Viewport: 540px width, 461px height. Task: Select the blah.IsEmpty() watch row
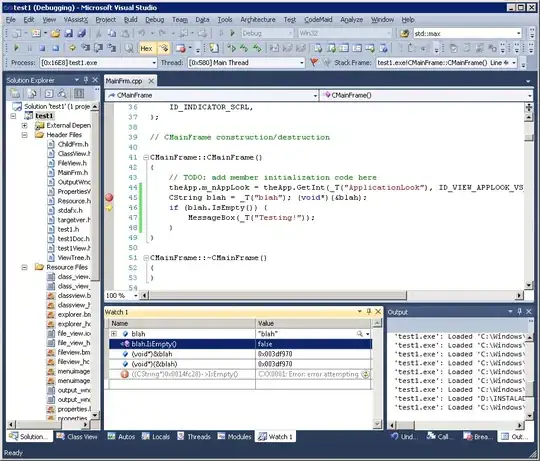[240, 344]
